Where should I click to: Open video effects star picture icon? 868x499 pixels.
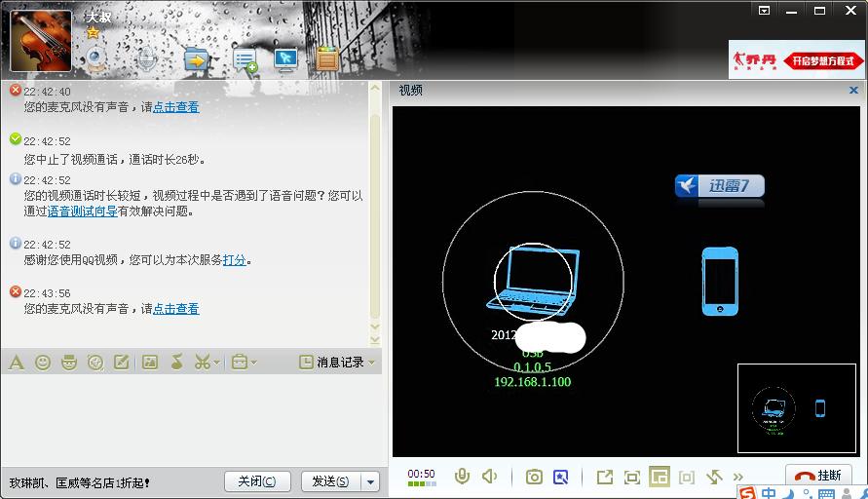click(561, 477)
